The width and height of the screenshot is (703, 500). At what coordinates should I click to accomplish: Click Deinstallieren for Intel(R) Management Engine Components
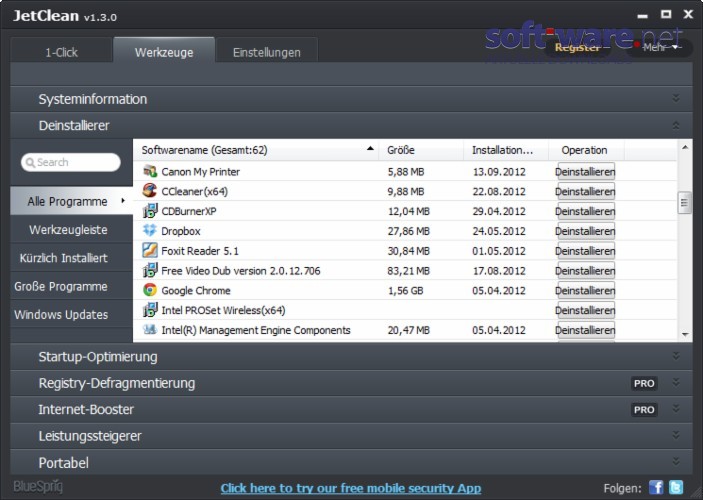tap(586, 330)
